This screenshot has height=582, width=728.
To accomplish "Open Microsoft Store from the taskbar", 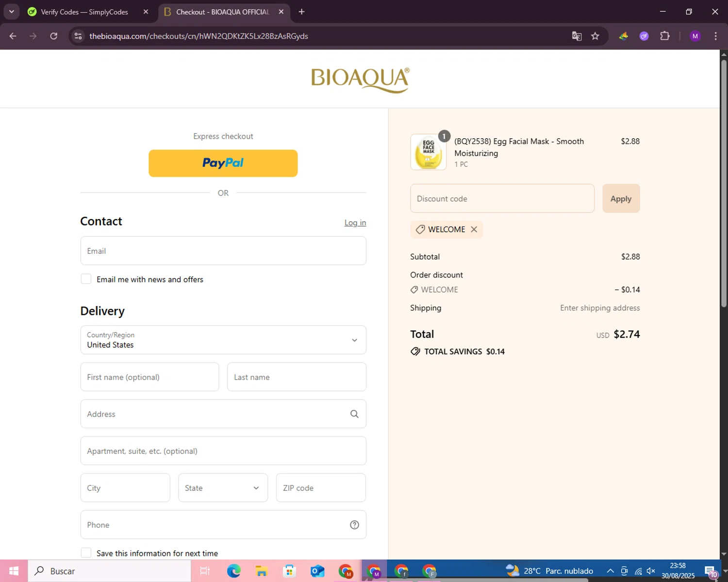I will tap(289, 571).
